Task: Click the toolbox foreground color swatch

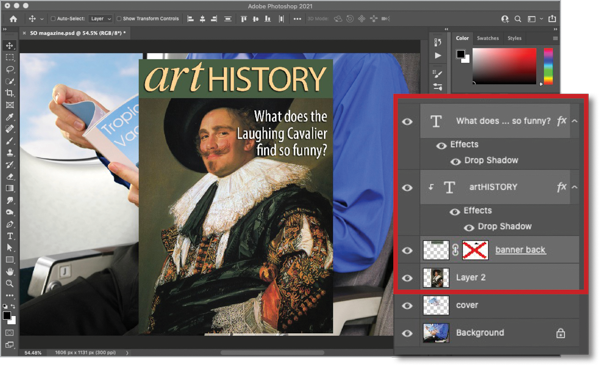Action: 7,316
